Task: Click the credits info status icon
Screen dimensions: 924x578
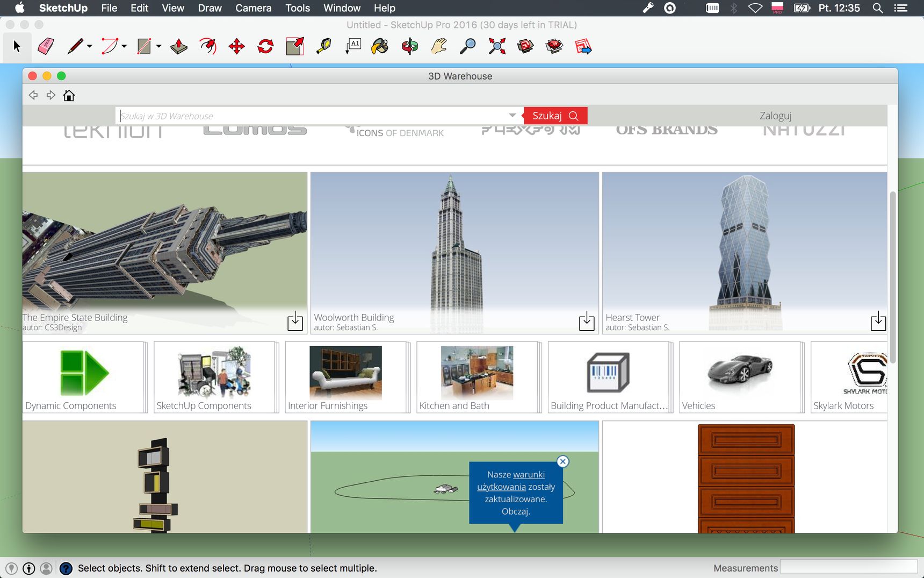Action: click(29, 568)
